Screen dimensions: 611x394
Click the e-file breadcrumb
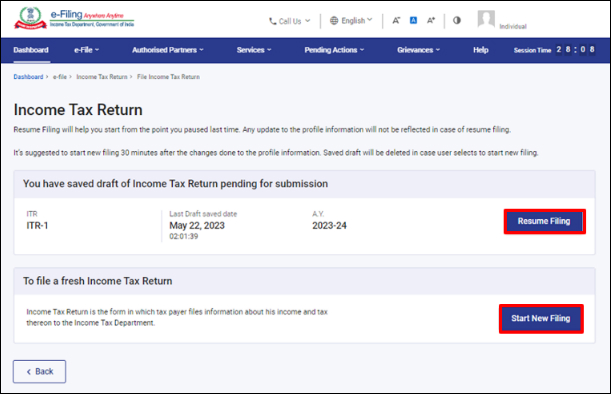[x=60, y=77]
